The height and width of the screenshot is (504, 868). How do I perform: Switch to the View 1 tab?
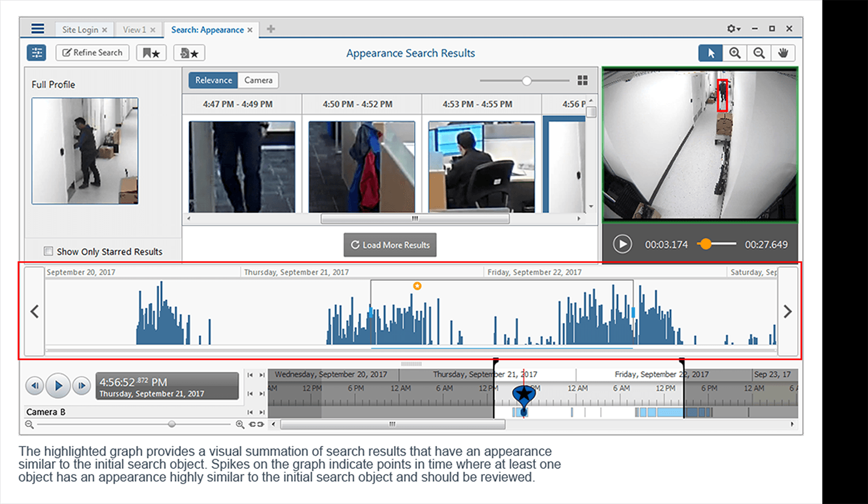pyautogui.click(x=134, y=30)
